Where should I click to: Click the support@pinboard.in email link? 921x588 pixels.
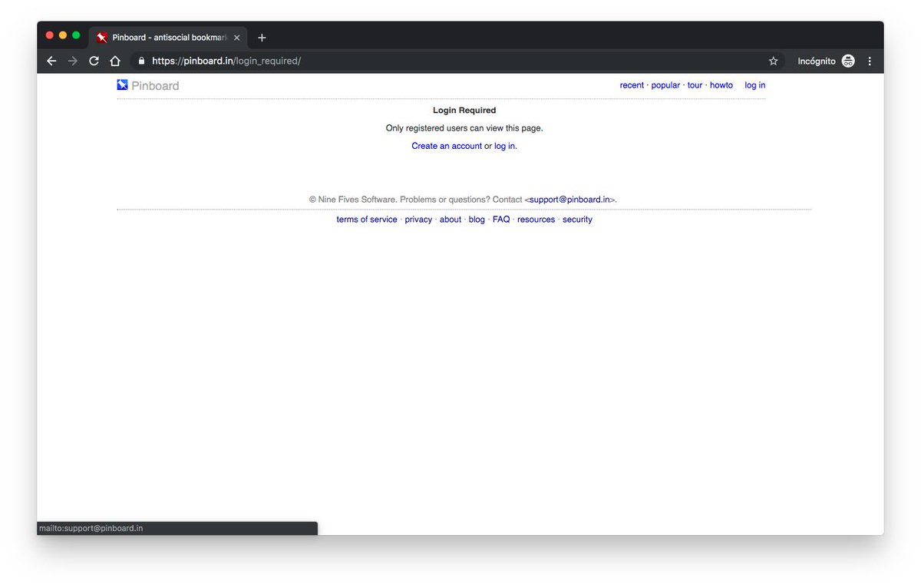(x=570, y=200)
